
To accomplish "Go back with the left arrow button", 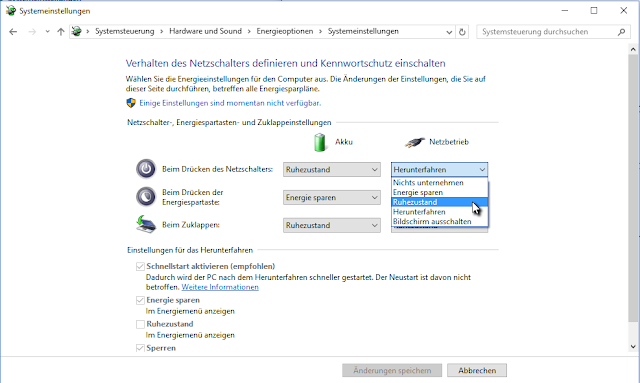I will click(13, 31).
